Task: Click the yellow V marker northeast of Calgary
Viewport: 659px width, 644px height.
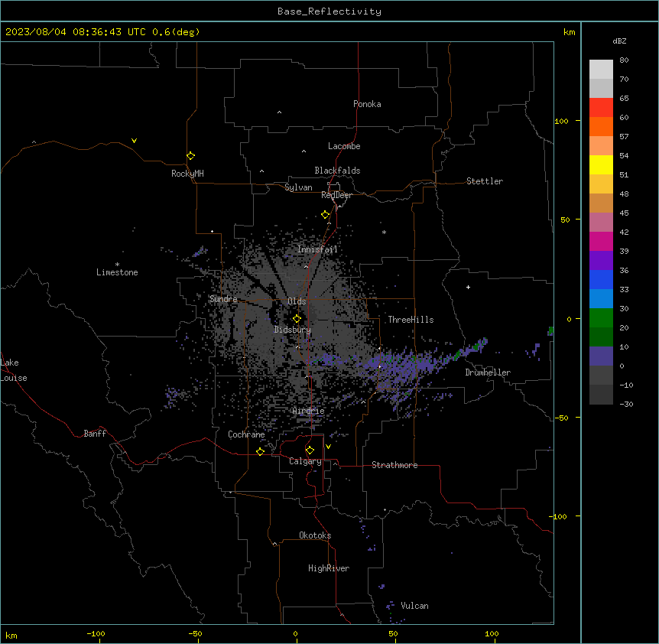Action: coord(328,447)
